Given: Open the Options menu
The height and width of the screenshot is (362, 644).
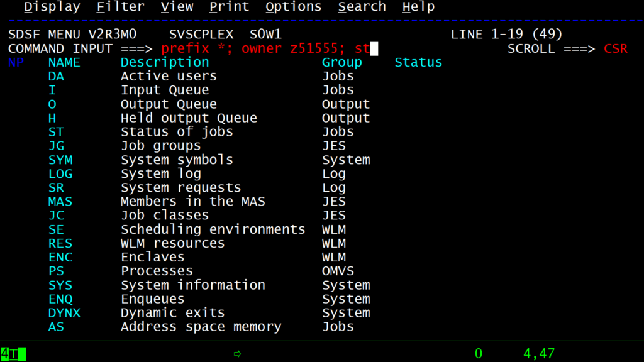Looking at the screenshot, I should [293, 6].
